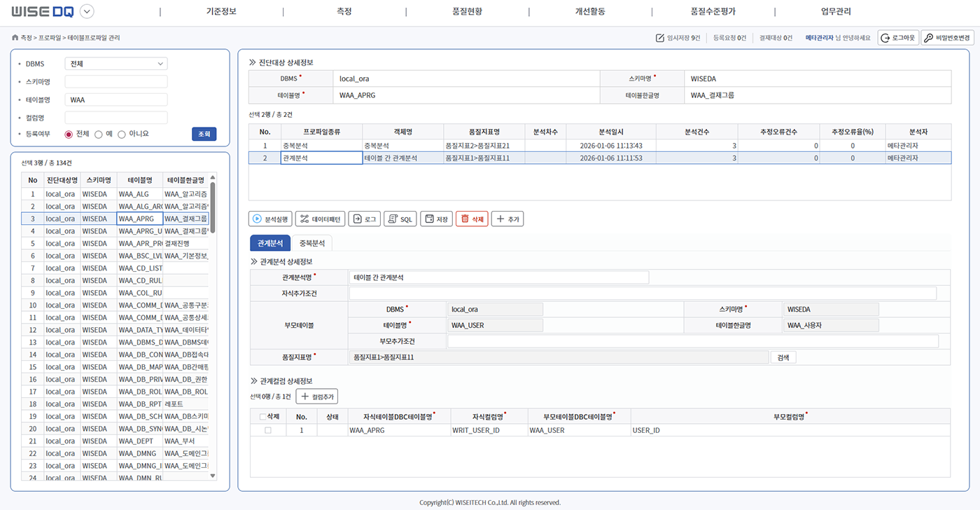Open the 측정 menu
Screen dimensions: 980x510
pyautogui.click(x=344, y=12)
